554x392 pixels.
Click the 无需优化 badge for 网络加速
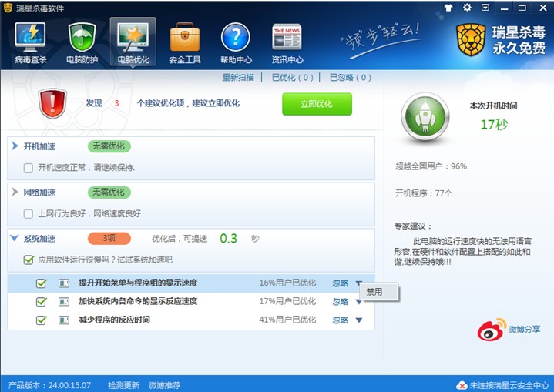click(109, 192)
